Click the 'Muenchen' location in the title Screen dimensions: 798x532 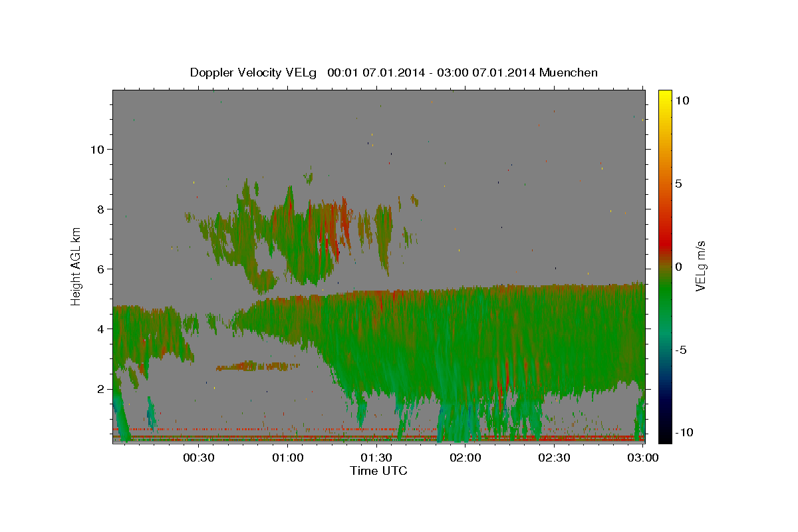[569, 72]
